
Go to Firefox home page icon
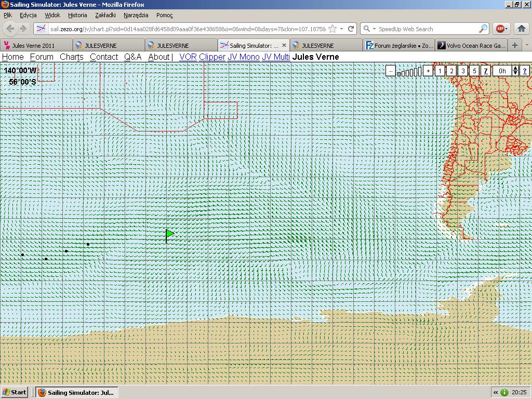pyautogui.click(x=522, y=29)
